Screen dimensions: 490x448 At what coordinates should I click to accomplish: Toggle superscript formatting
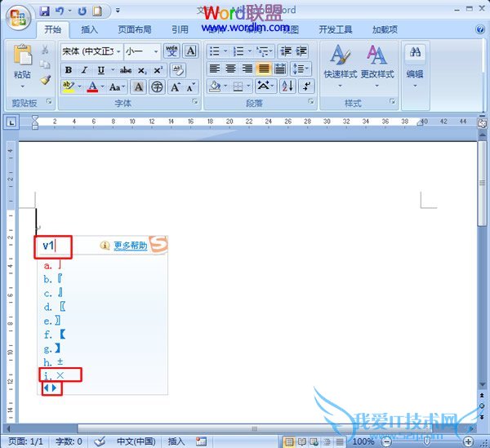[158, 70]
